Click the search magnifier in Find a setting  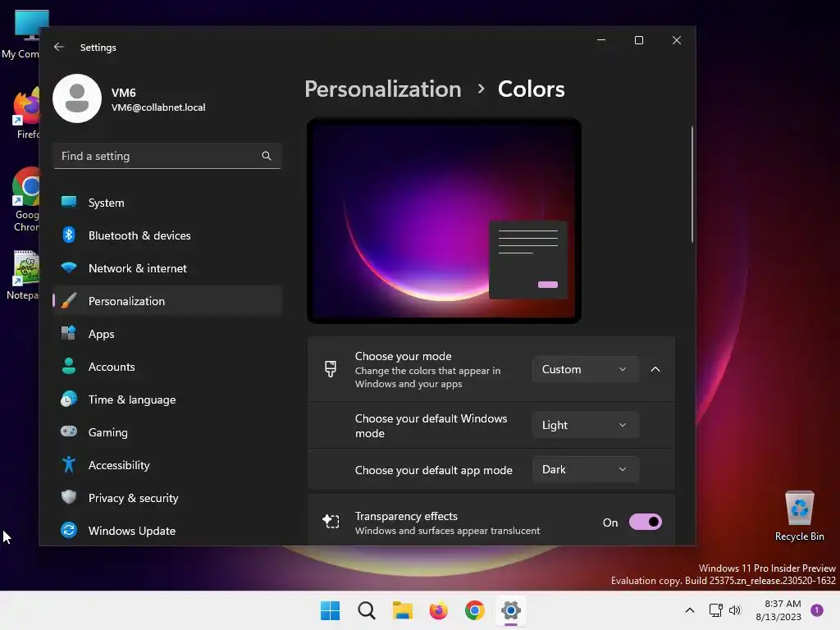click(267, 156)
